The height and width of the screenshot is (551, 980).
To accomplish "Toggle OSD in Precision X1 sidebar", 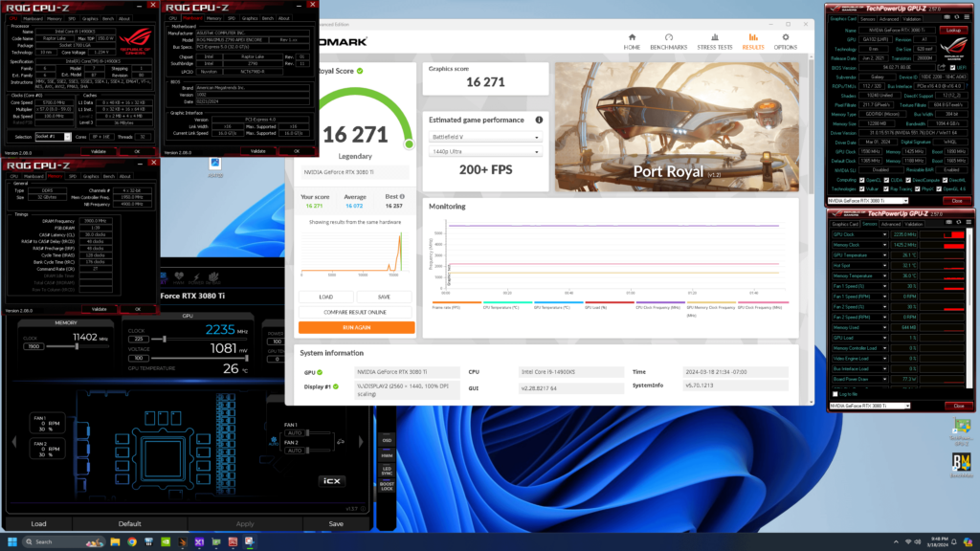I will 387,440.
